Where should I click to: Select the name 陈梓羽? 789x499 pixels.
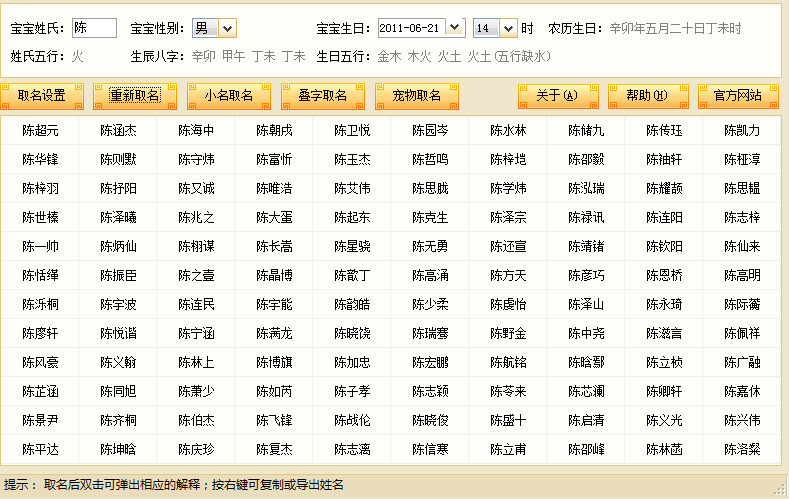pyautogui.click(x=40, y=189)
